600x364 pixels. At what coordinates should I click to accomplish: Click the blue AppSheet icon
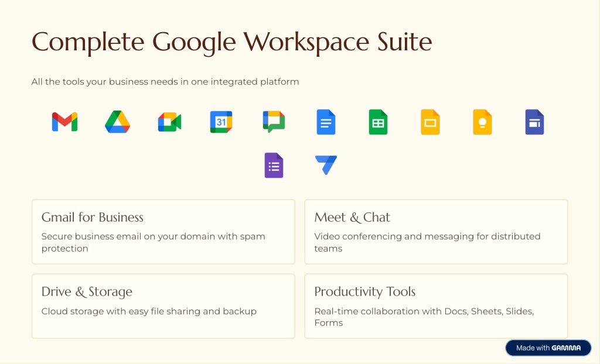coord(326,165)
